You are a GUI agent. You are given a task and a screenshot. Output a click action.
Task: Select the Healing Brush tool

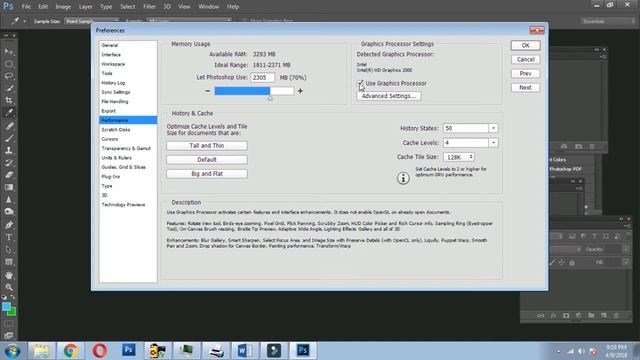tap(9, 126)
